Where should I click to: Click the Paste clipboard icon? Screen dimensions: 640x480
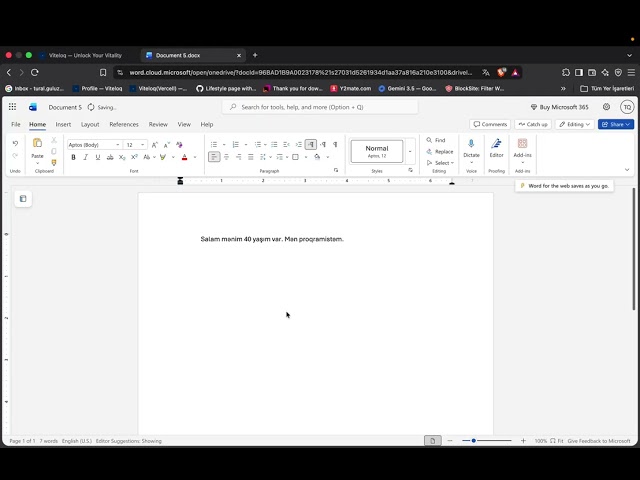(37, 143)
